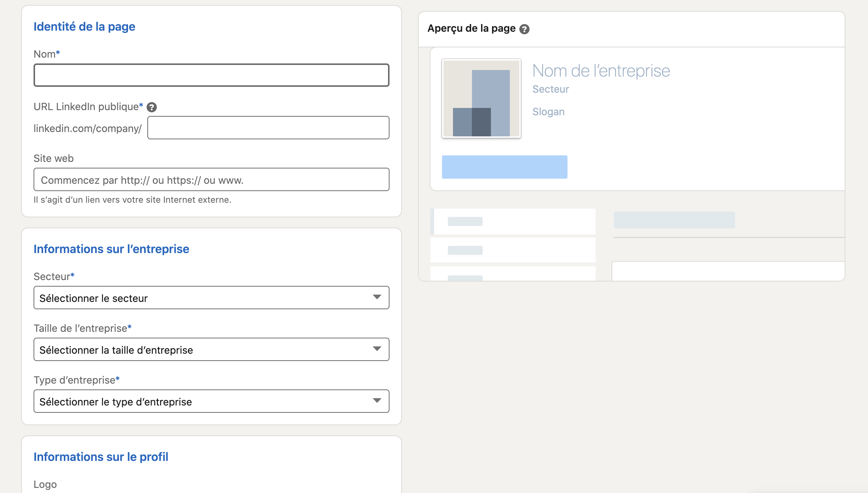Click the help icon next to URL LinkedIn publique

pyautogui.click(x=152, y=107)
